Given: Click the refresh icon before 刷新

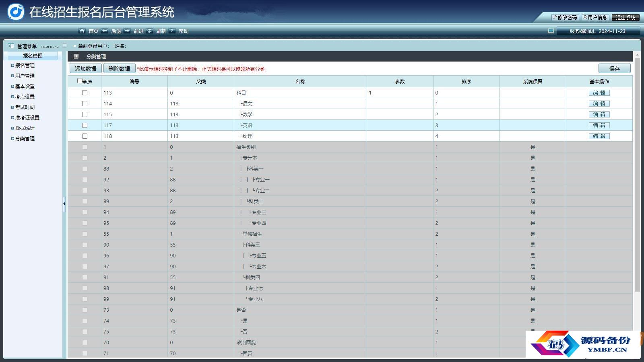Looking at the screenshot, I should [x=150, y=31].
